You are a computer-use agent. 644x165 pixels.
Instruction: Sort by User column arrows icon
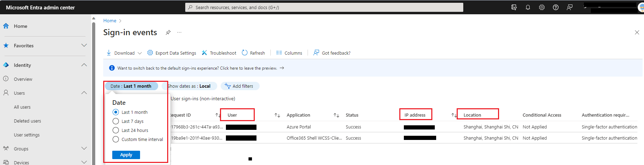pyautogui.click(x=277, y=115)
